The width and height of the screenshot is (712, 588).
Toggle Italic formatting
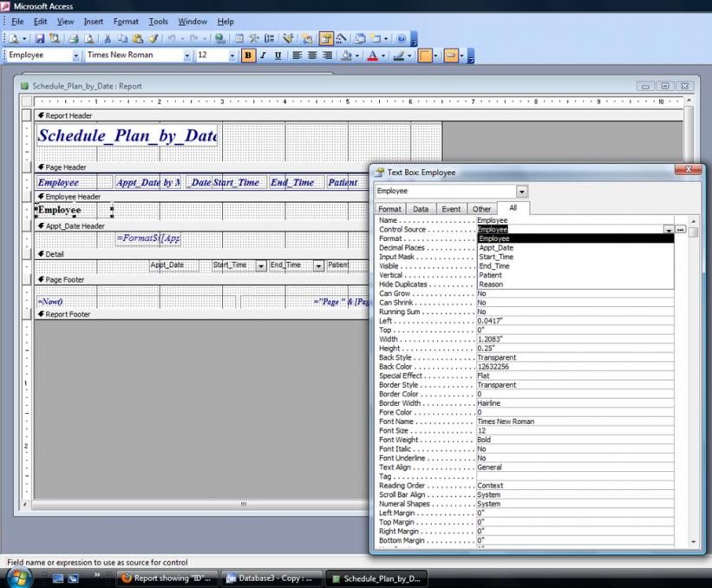(x=263, y=56)
